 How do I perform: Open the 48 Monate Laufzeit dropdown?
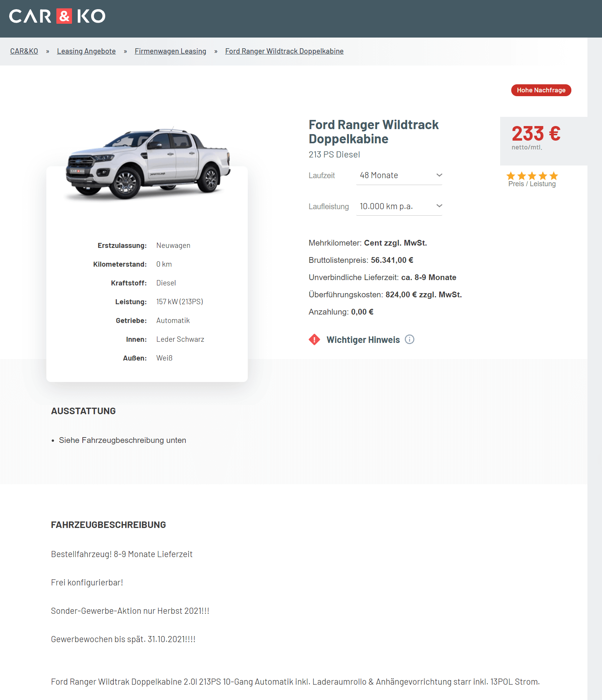[x=399, y=175]
